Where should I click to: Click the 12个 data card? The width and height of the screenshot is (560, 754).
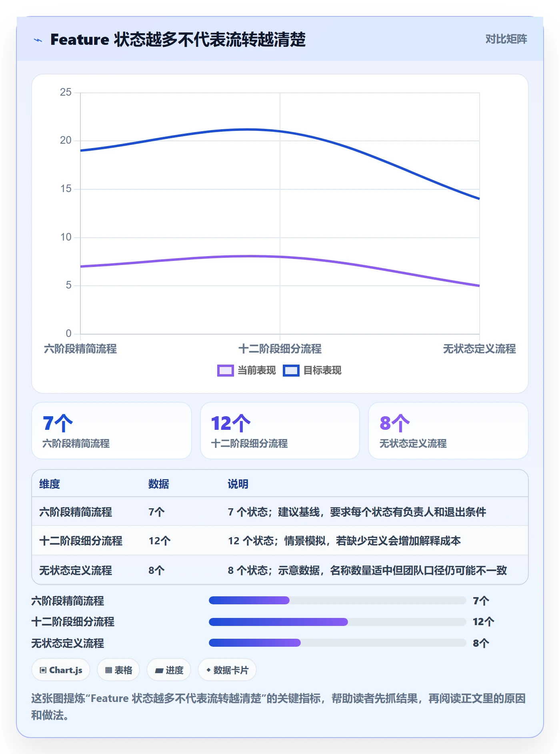(x=280, y=431)
